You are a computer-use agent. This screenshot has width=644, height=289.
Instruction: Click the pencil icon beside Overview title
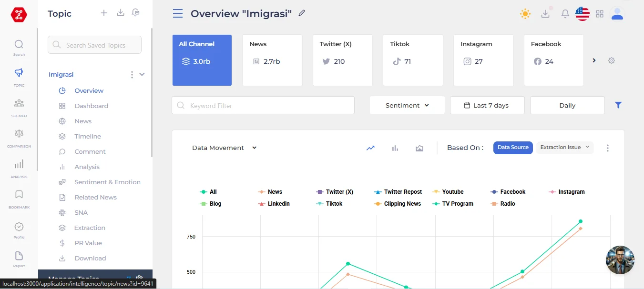[x=302, y=13]
